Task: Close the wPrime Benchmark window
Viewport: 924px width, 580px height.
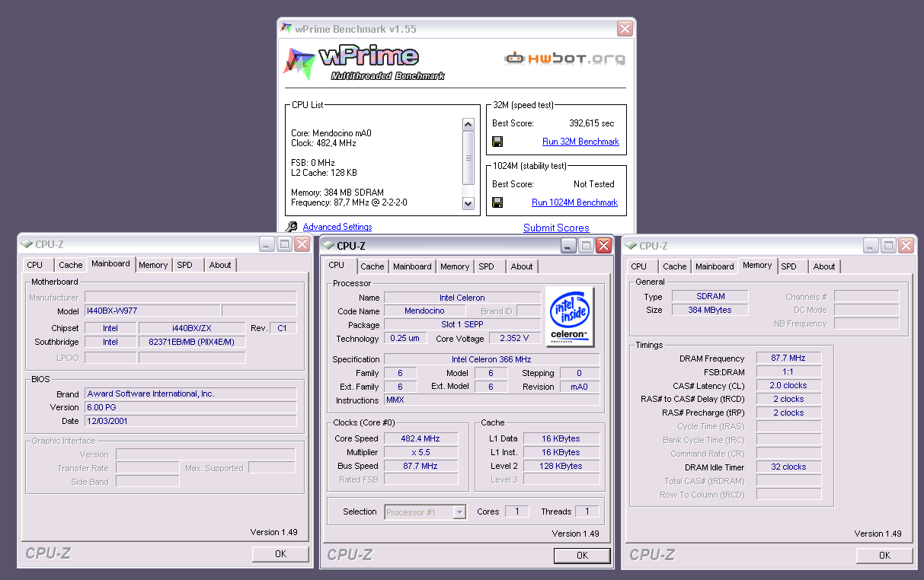Action: click(625, 29)
